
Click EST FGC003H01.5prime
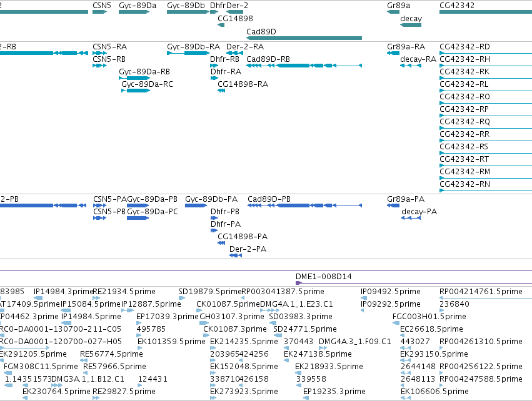pyautogui.click(x=429, y=317)
